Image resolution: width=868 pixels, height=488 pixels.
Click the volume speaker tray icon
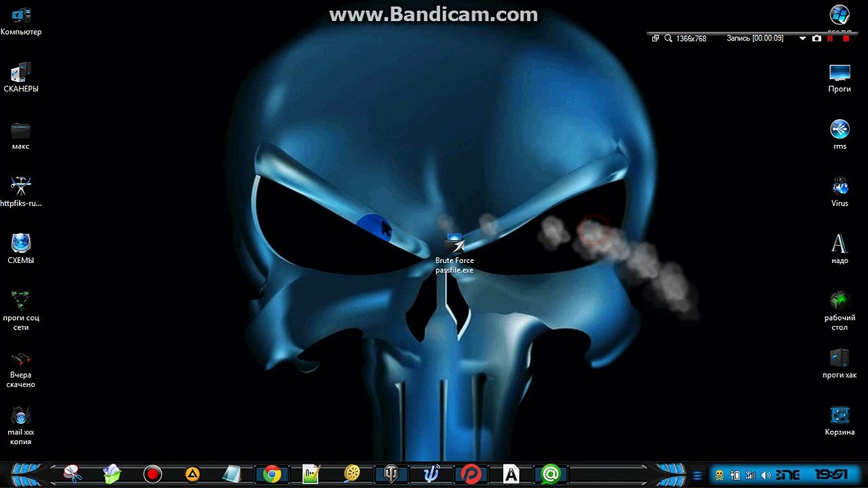766,475
